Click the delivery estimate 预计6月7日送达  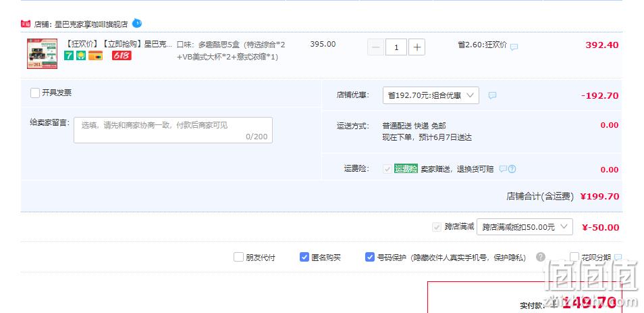pos(446,138)
